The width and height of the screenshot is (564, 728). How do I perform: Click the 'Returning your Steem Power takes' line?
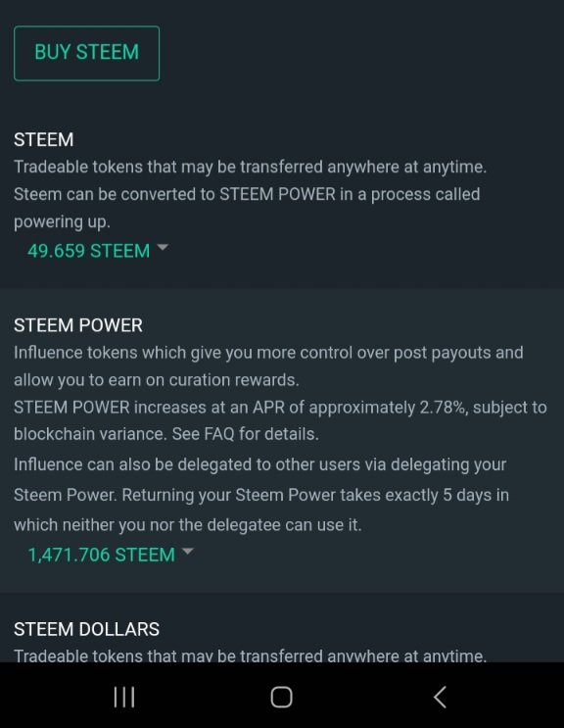pos(261,495)
